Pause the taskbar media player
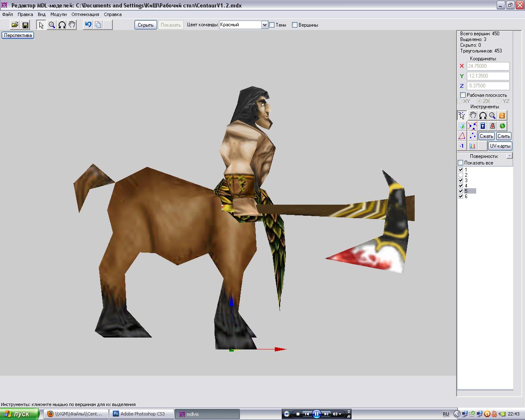Viewport: 525px width, 420px height. tap(316, 414)
